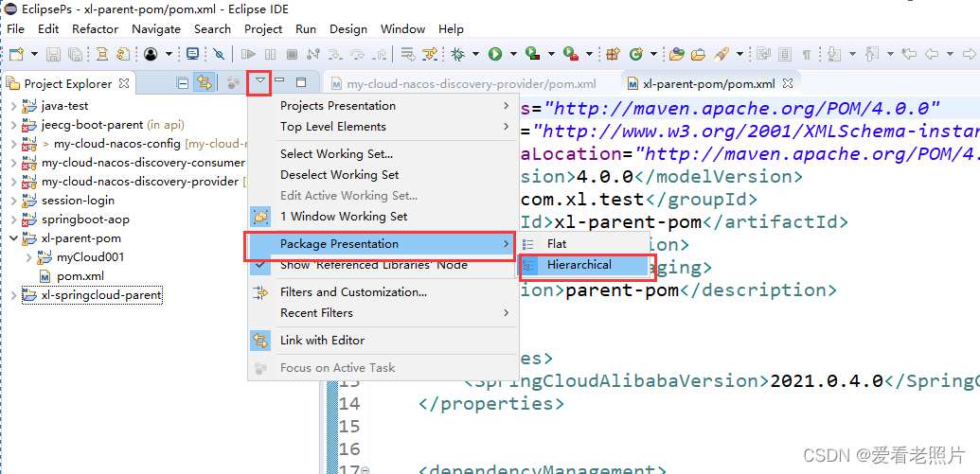The width and height of the screenshot is (980, 474).
Task: Expand the session-login project node
Action: [x=14, y=201]
